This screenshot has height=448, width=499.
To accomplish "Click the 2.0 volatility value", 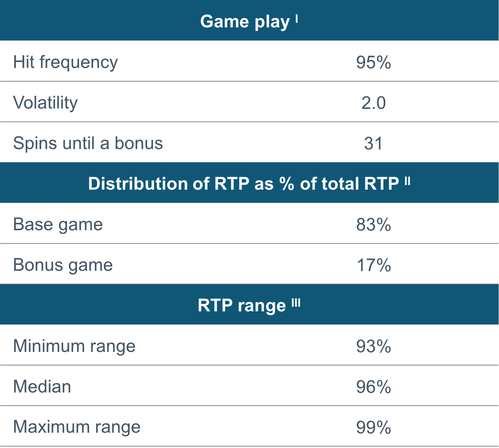I will (373, 103).
